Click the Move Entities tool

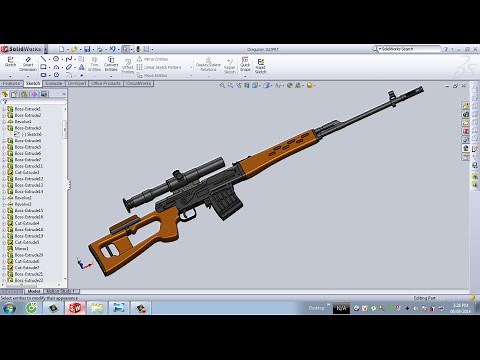pos(152,75)
